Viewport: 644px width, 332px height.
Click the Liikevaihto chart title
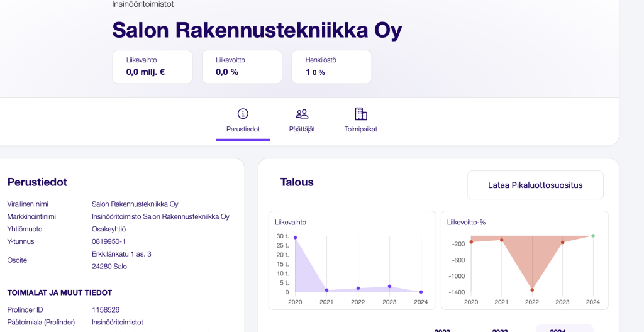pos(291,223)
